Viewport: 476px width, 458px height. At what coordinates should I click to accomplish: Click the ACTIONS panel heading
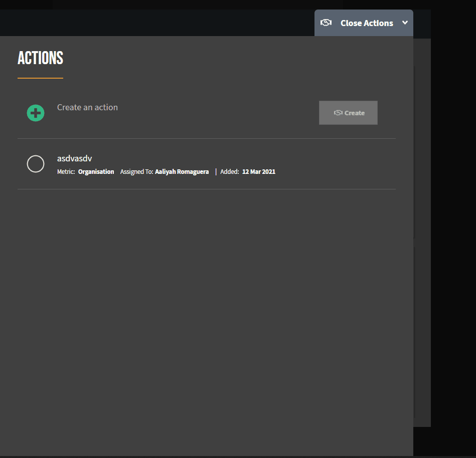click(x=40, y=58)
